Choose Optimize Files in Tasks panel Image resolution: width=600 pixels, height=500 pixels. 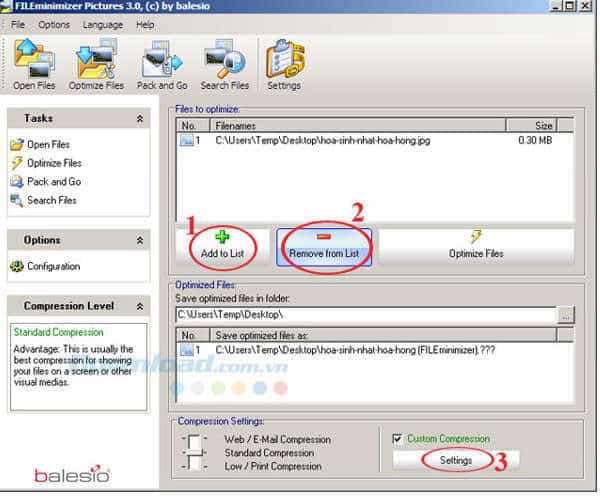pyautogui.click(x=54, y=163)
